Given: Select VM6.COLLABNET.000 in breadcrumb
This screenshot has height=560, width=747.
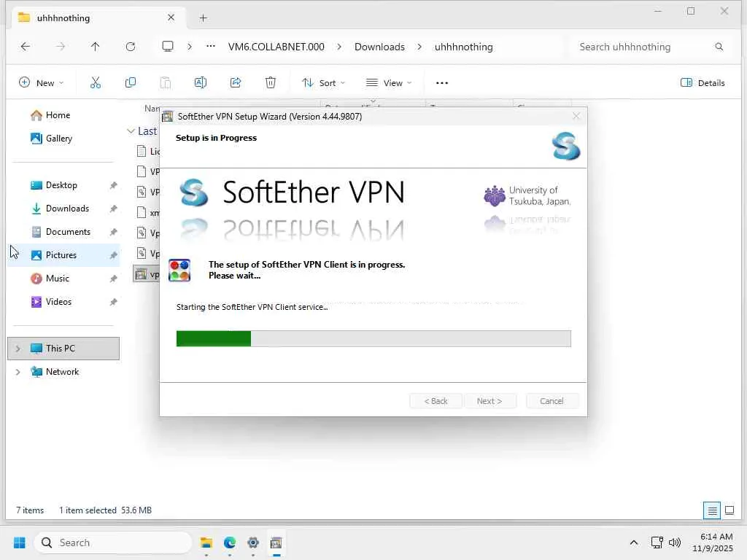Looking at the screenshot, I should pos(276,47).
